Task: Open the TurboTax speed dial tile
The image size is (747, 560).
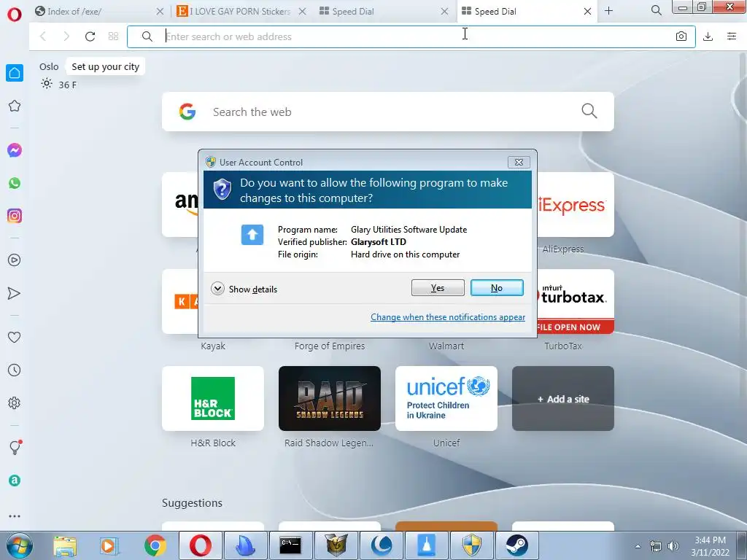Action: coord(576,301)
